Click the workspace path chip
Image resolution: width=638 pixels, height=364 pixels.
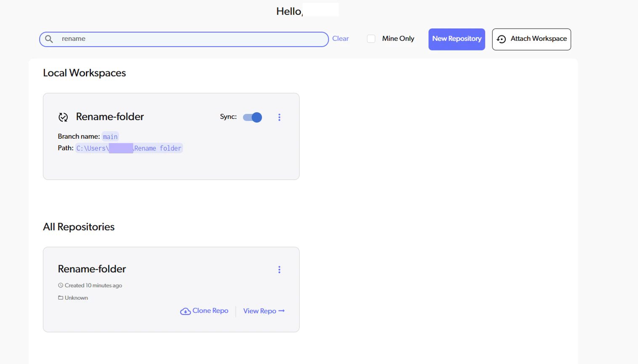point(128,148)
